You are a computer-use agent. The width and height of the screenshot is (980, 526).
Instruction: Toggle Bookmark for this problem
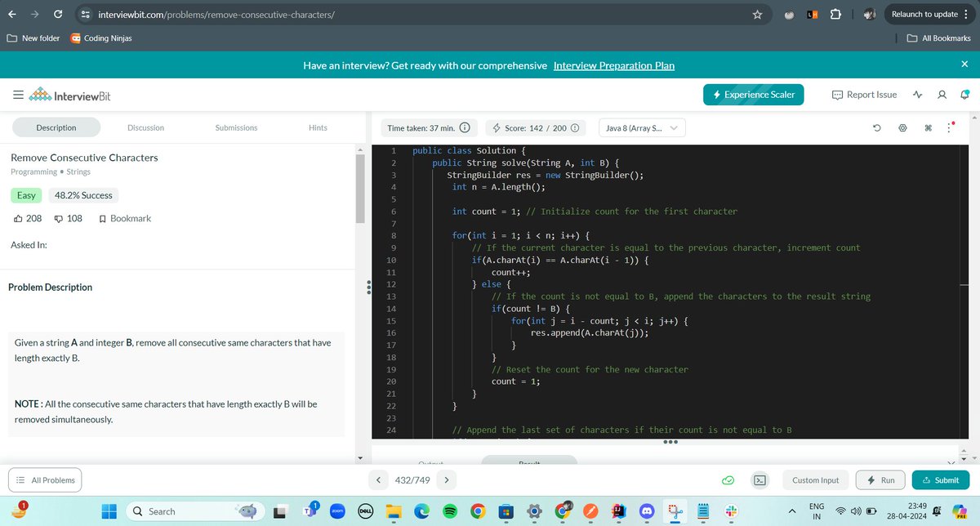coord(124,218)
